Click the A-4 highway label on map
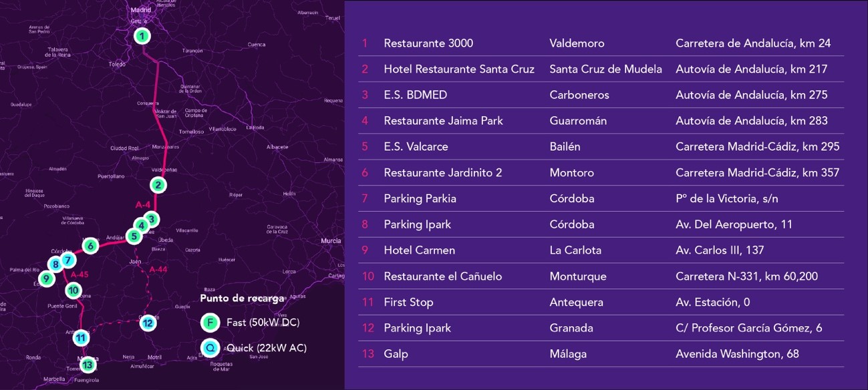The image size is (868, 390). 142,204
